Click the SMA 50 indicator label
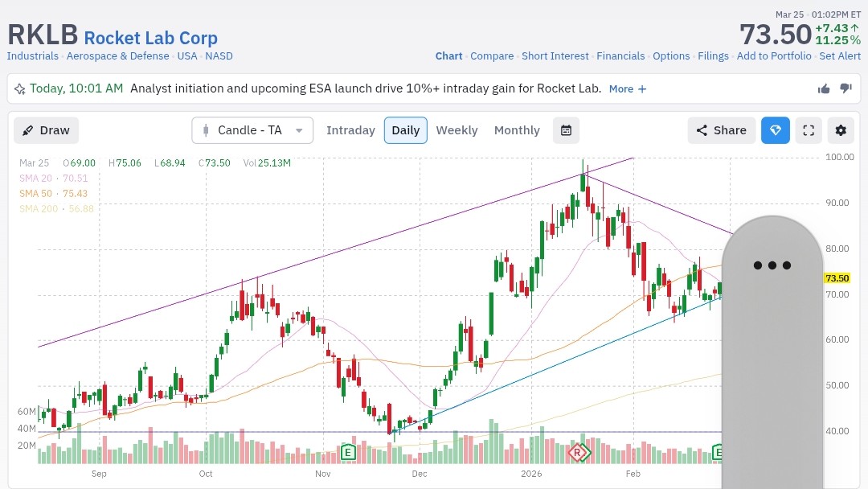868x489 pixels. (54, 193)
